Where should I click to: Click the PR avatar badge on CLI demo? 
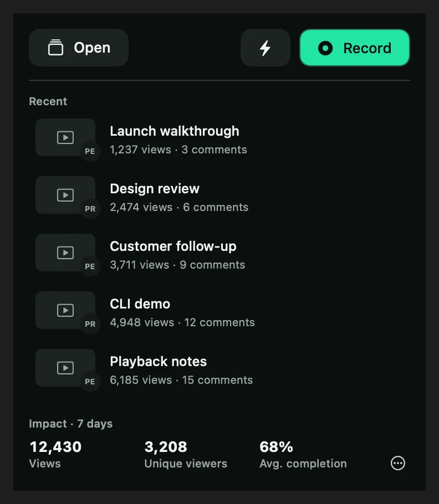tap(90, 323)
